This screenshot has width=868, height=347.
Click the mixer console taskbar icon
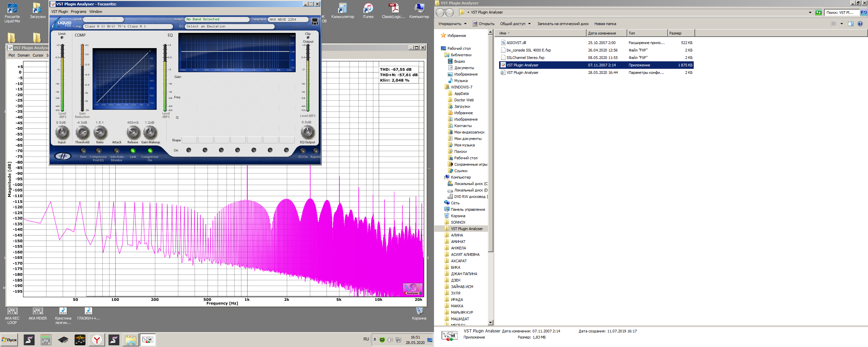coord(46,340)
